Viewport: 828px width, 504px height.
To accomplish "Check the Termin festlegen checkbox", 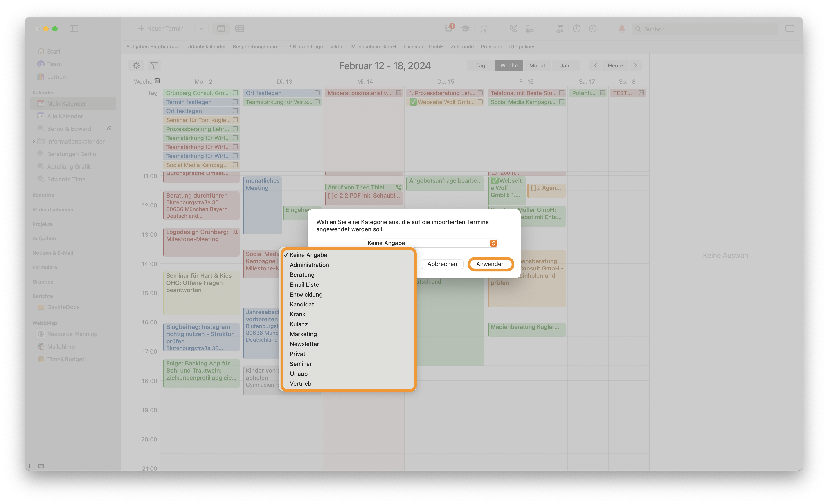I will point(235,102).
